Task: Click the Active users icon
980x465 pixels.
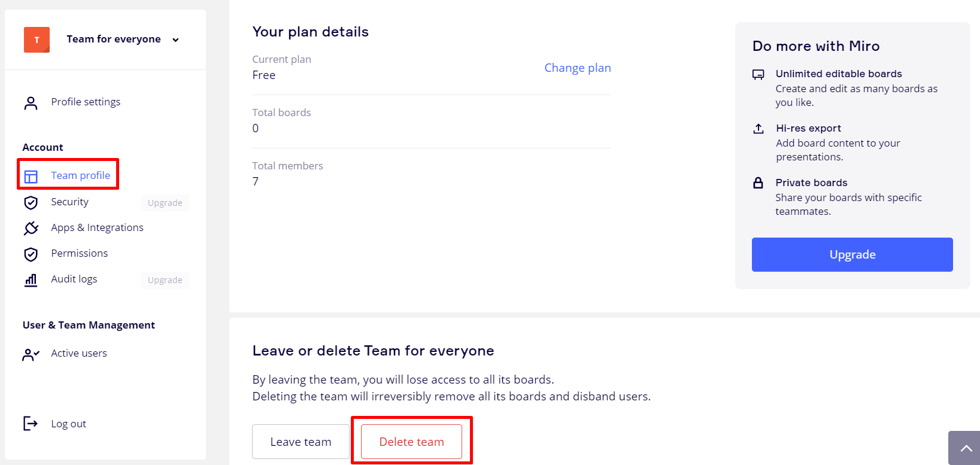Action: coord(31,354)
